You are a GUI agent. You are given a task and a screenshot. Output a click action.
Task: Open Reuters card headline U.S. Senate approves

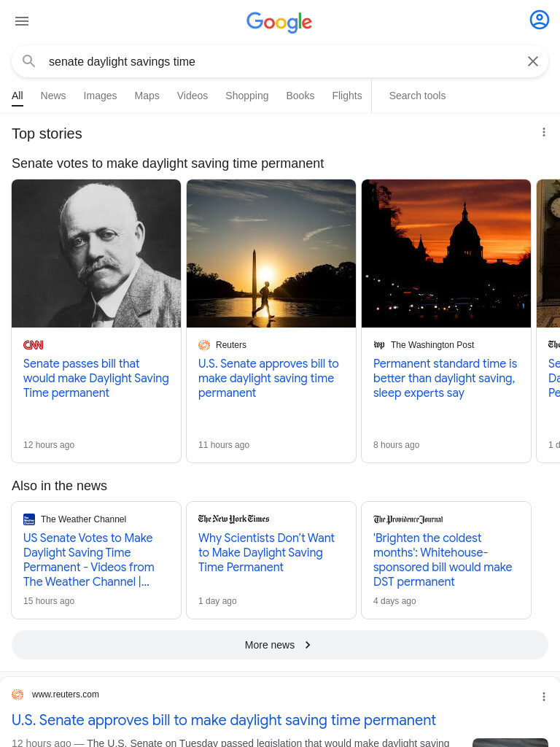pyautogui.click(x=268, y=379)
